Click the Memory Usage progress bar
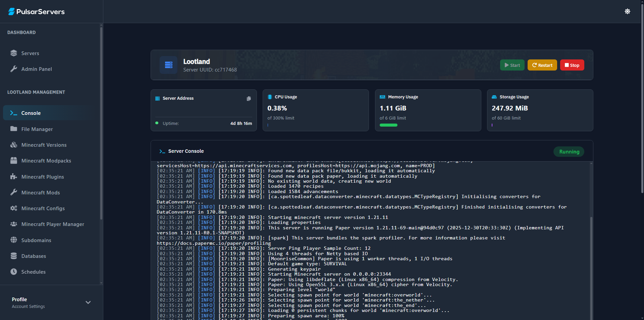The width and height of the screenshot is (644, 320). click(x=388, y=125)
